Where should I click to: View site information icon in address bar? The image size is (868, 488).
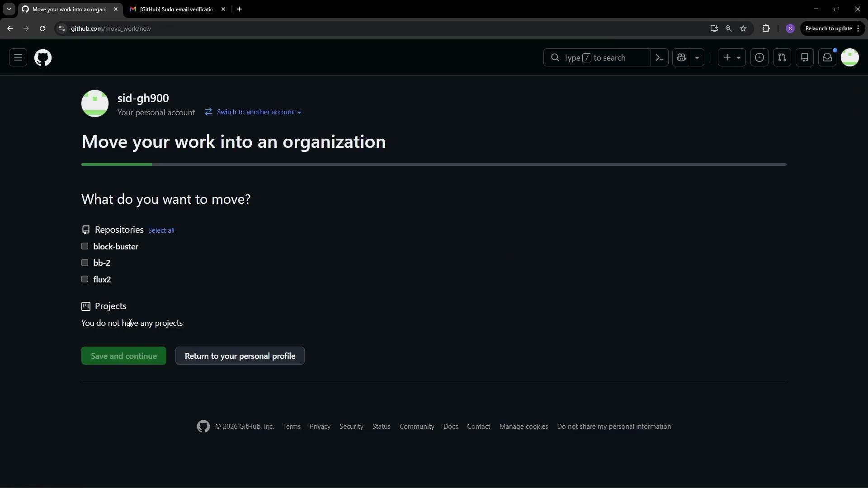[x=62, y=28]
